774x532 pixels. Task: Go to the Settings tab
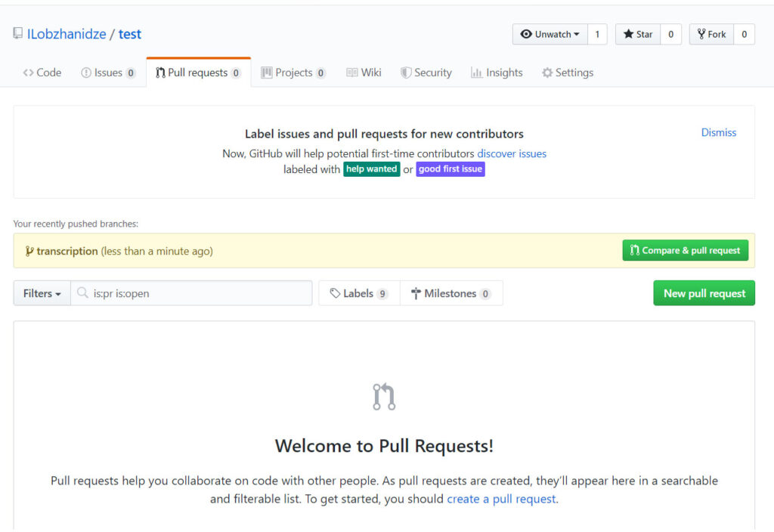pos(567,73)
